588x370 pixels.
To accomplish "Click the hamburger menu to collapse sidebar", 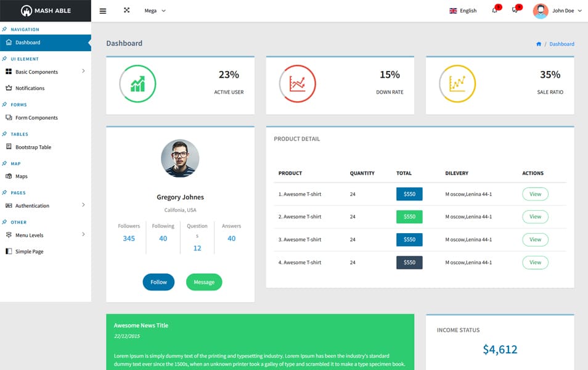I will point(102,10).
